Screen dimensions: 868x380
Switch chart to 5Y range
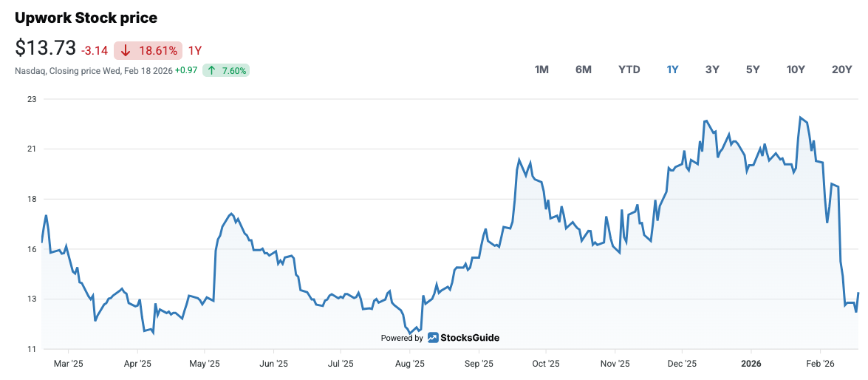click(x=753, y=69)
